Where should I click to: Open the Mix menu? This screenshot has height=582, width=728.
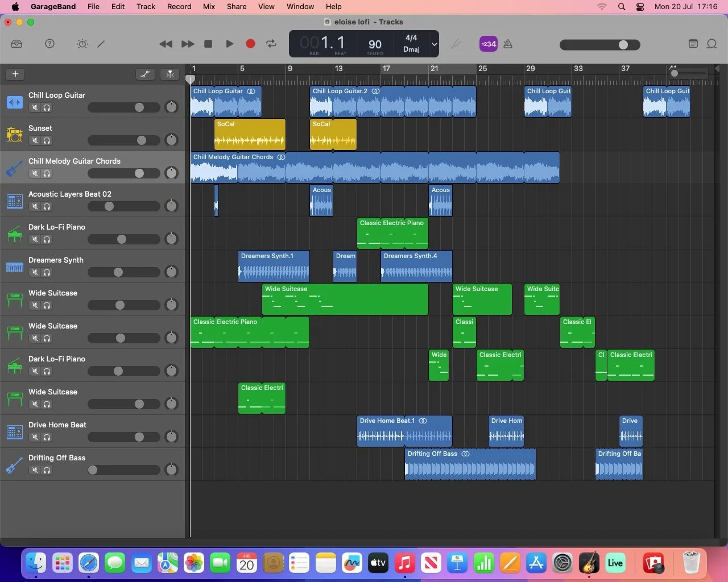tap(209, 7)
